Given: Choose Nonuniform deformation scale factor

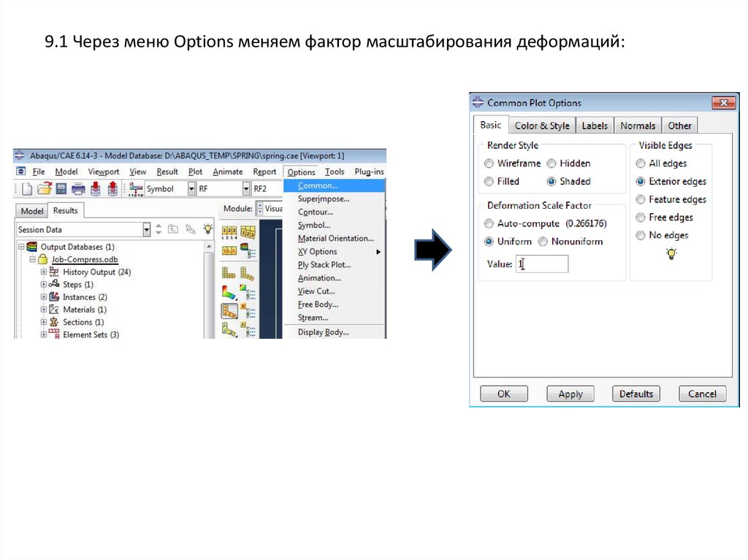Looking at the screenshot, I should 543,242.
